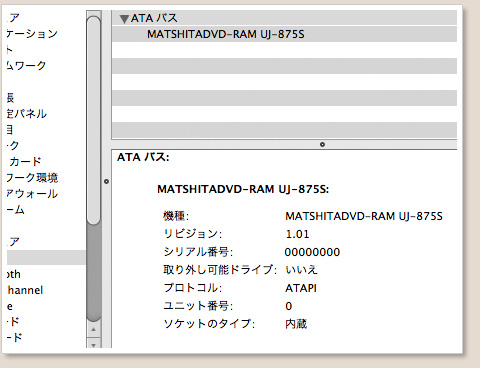Viewport: 480px width, 368px height.
Task: Click the 'シリアル番号:' label
Action: (x=198, y=252)
